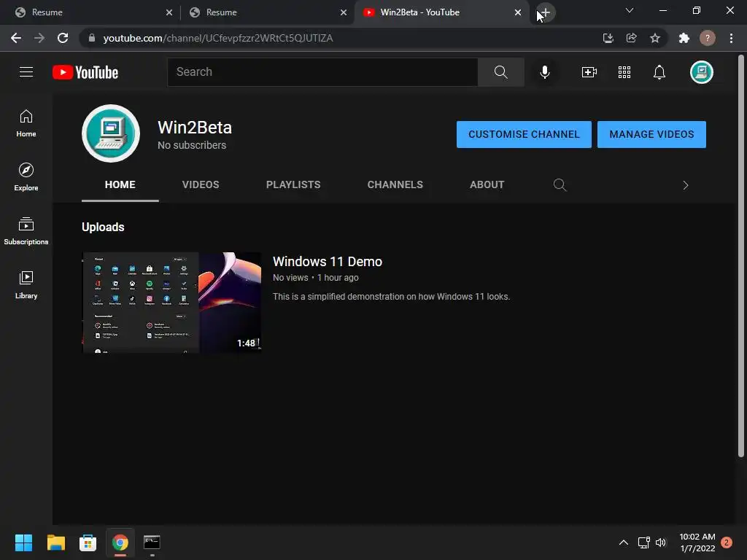
Task: Switch to the ABOUT tab
Action: pos(487,184)
